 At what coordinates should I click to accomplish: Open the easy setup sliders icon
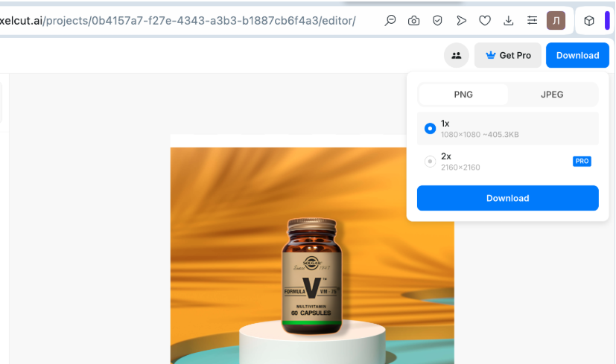point(532,20)
